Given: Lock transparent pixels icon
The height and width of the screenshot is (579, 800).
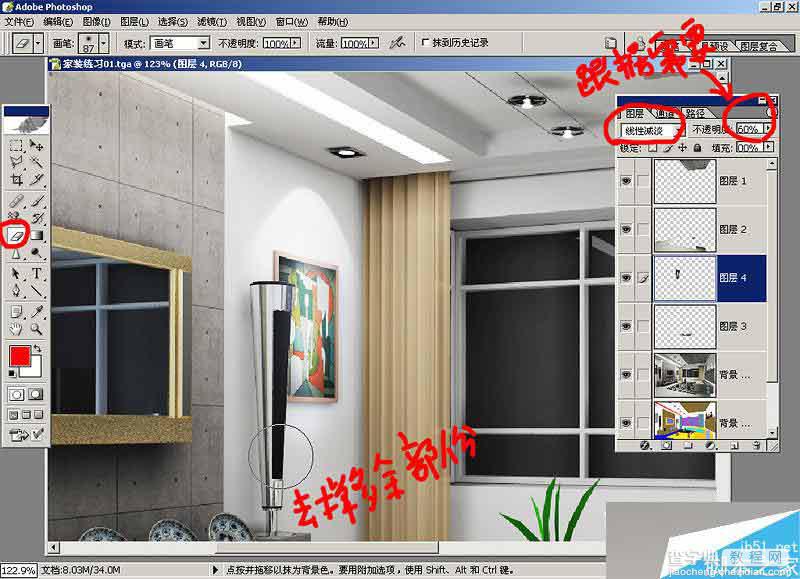Looking at the screenshot, I should (653, 148).
